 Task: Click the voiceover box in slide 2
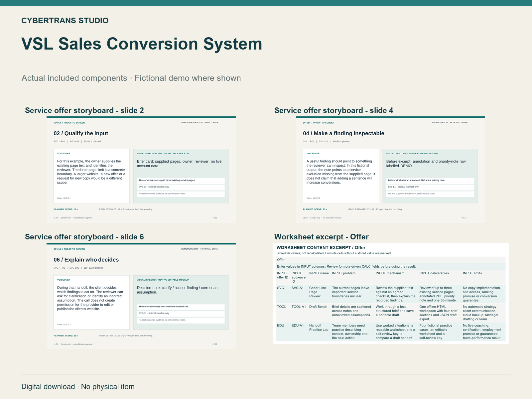91,176
